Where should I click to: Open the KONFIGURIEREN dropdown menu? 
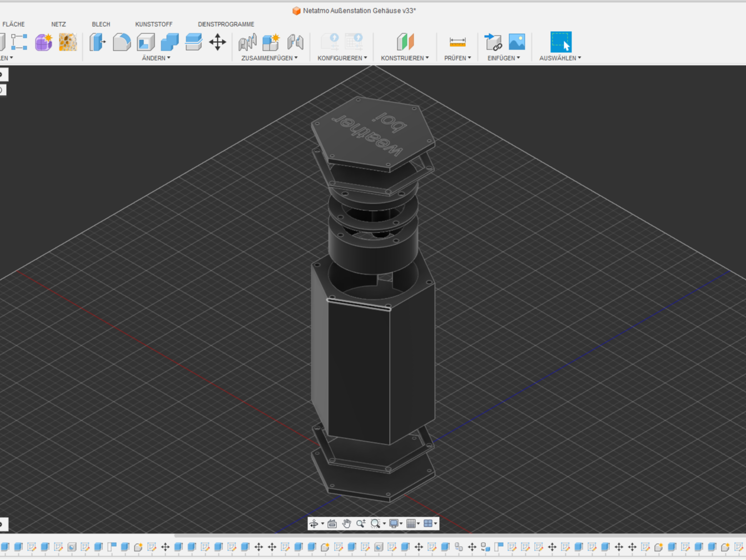[342, 58]
